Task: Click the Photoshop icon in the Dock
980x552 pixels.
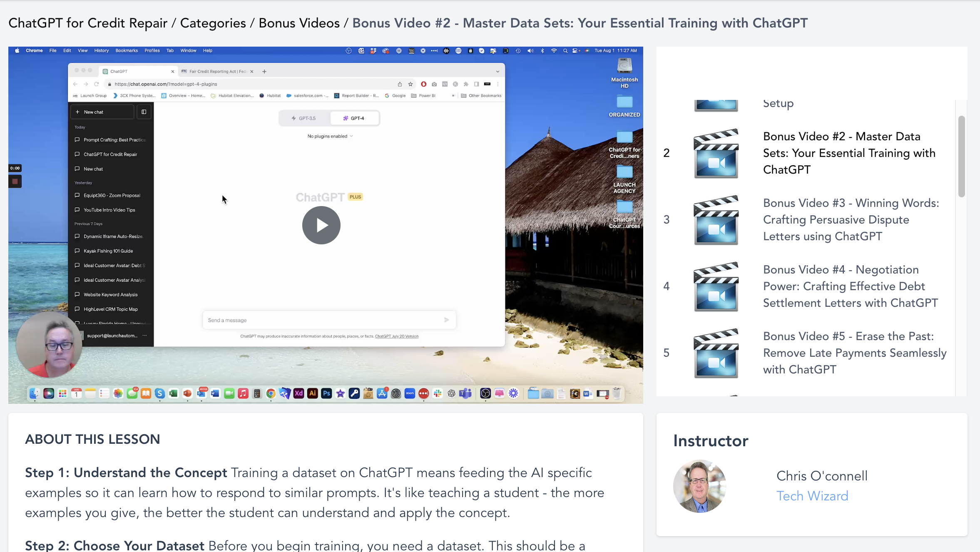Action: [326, 393]
